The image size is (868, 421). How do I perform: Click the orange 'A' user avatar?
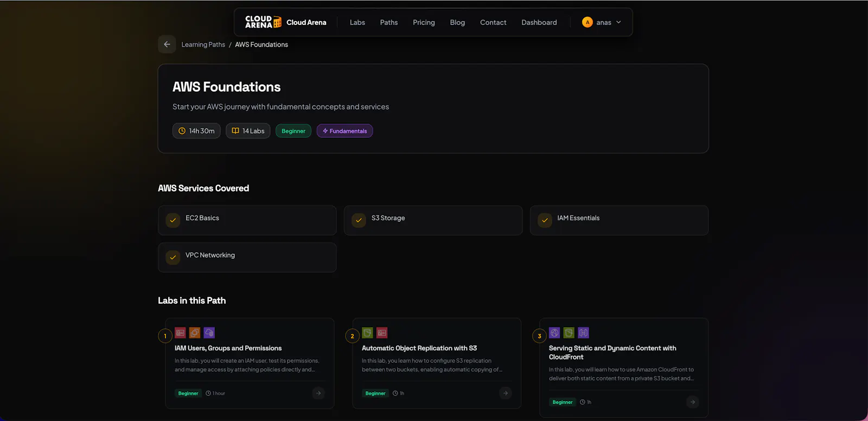coord(587,22)
